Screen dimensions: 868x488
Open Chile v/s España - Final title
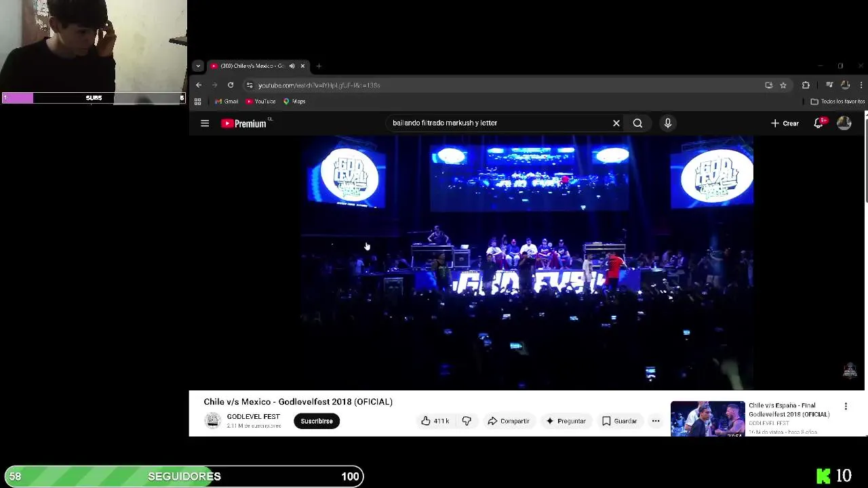pyautogui.click(x=789, y=410)
